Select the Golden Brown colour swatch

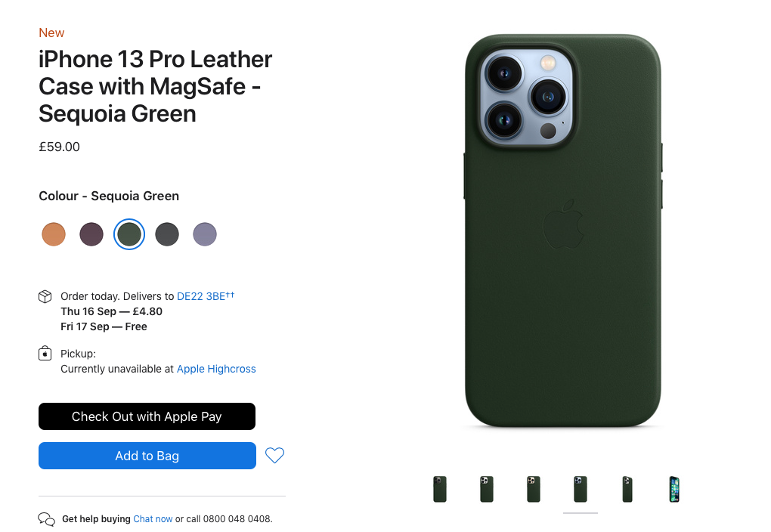click(54, 234)
